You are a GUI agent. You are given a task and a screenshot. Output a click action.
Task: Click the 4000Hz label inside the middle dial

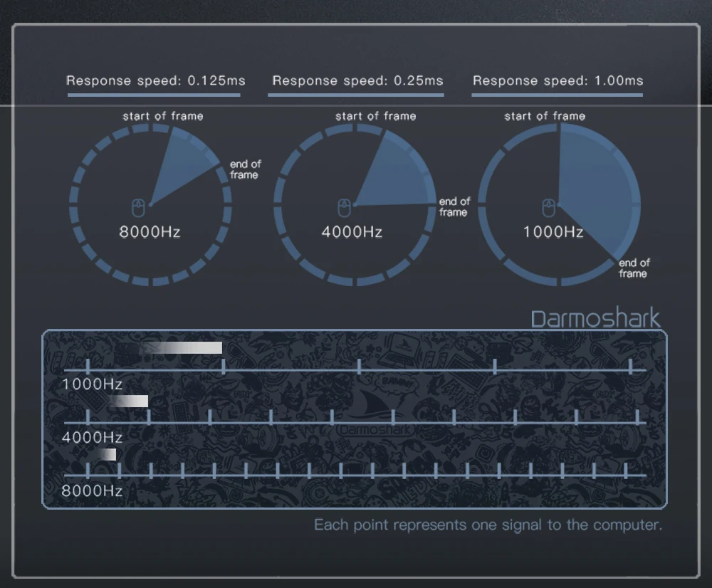pos(352,232)
